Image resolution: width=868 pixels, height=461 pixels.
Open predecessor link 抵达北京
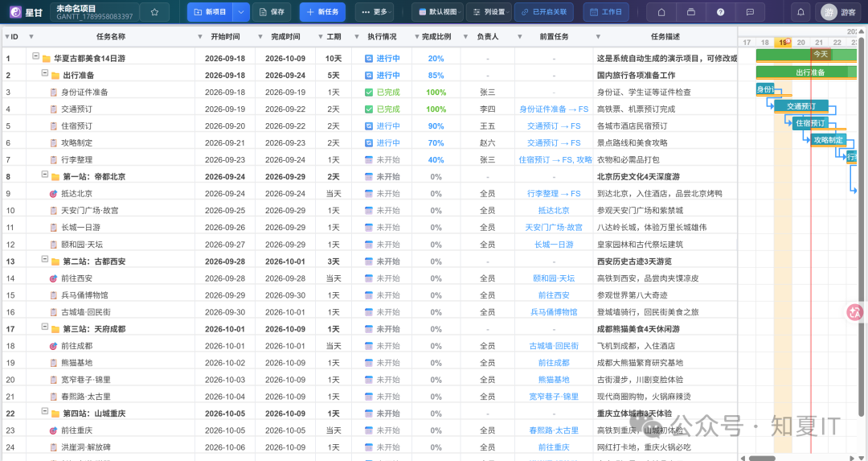pos(554,211)
